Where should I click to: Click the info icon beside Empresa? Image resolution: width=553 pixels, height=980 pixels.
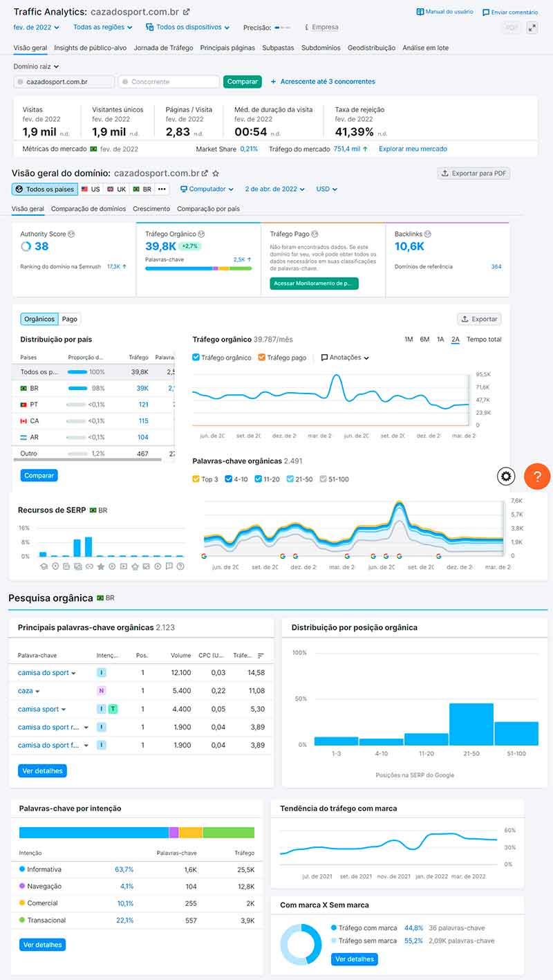point(307,28)
